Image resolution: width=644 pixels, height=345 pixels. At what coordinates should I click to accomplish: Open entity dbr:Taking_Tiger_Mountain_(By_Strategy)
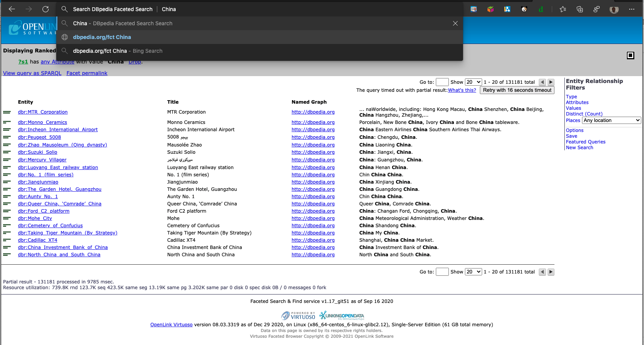(x=68, y=233)
